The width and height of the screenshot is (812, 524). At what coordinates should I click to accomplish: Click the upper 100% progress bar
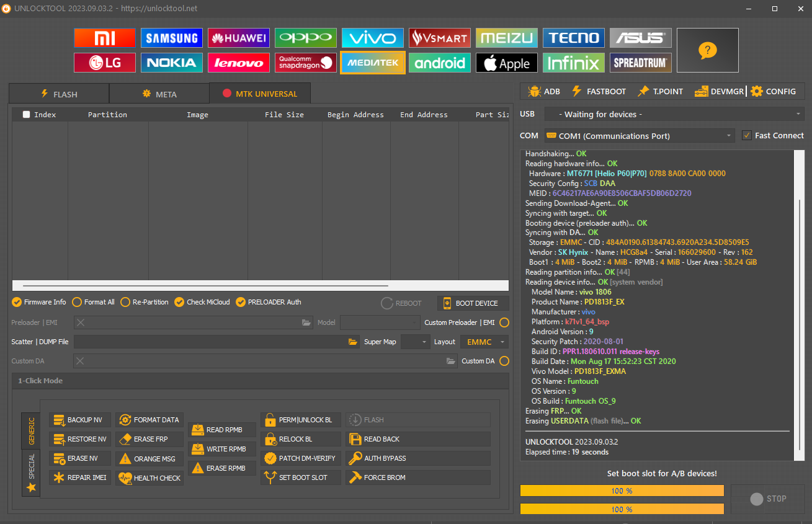622,491
